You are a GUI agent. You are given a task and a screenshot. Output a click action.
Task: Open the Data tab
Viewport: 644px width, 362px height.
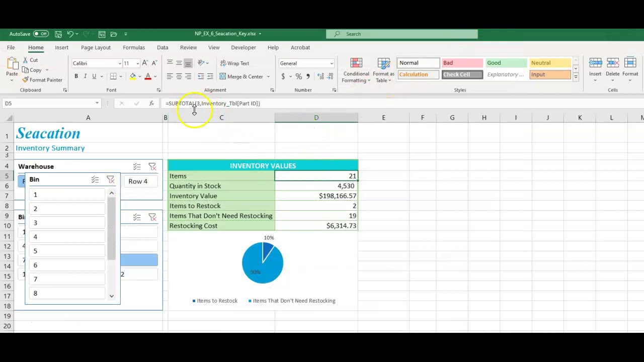[x=163, y=47]
